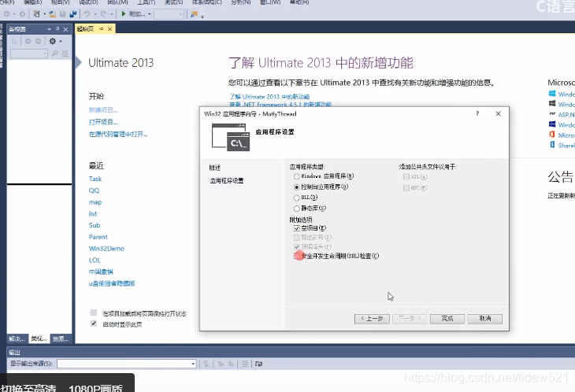Switch to Resource View bottom tab
This screenshot has width=575, height=392.
[x=60, y=339]
